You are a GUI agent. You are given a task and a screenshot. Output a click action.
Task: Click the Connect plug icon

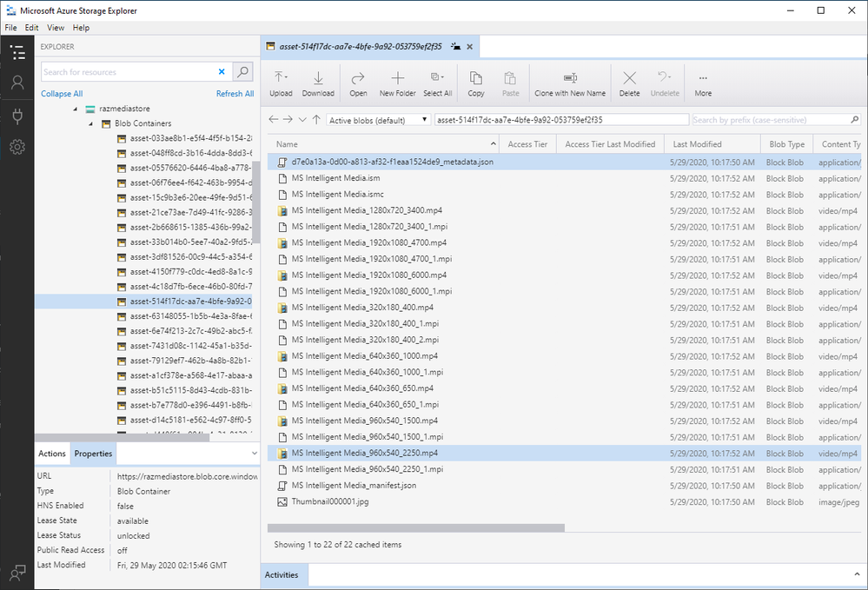[17, 115]
